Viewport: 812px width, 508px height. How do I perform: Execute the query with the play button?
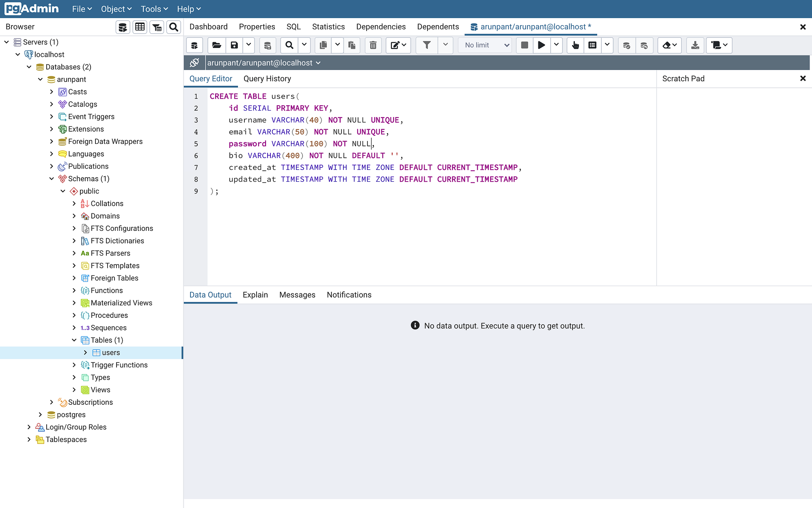coord(541,45)
